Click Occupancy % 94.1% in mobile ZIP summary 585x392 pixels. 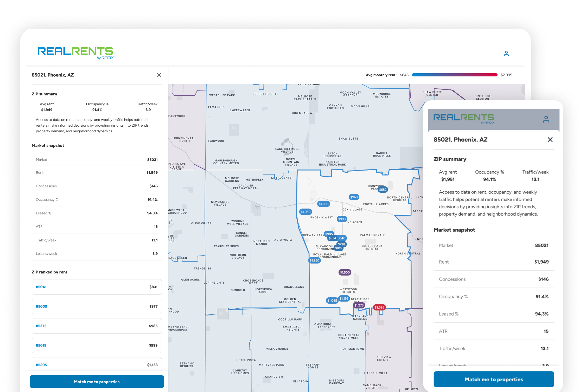point(489,175)
